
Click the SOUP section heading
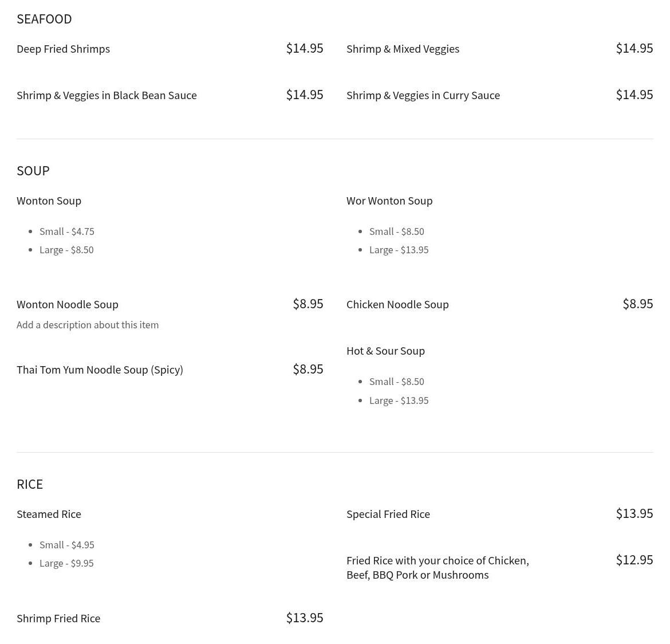33,171
